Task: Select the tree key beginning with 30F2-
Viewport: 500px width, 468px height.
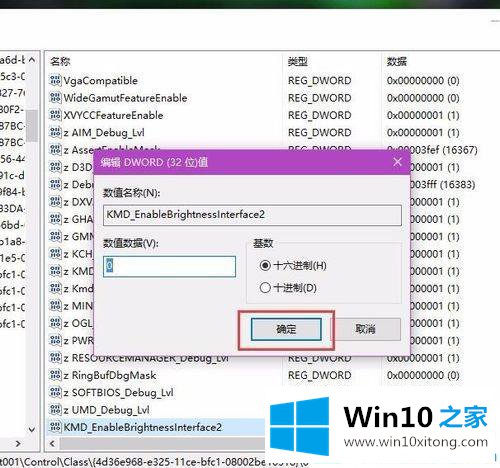Action: [12, 109]
